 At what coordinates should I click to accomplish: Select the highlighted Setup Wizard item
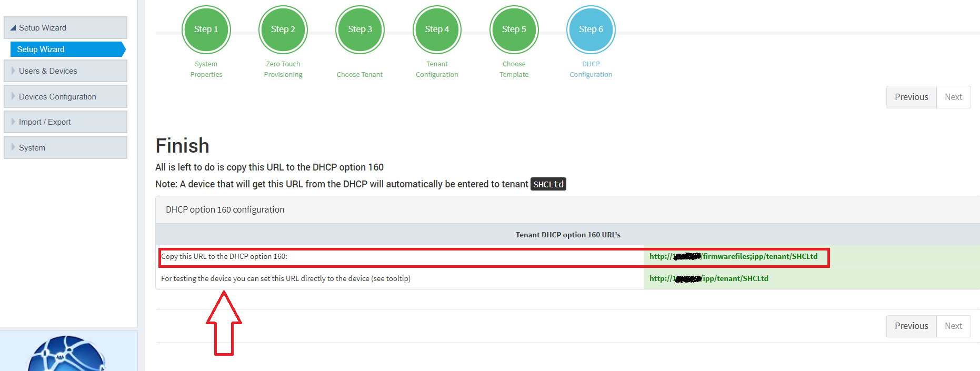tap(67, 49)
